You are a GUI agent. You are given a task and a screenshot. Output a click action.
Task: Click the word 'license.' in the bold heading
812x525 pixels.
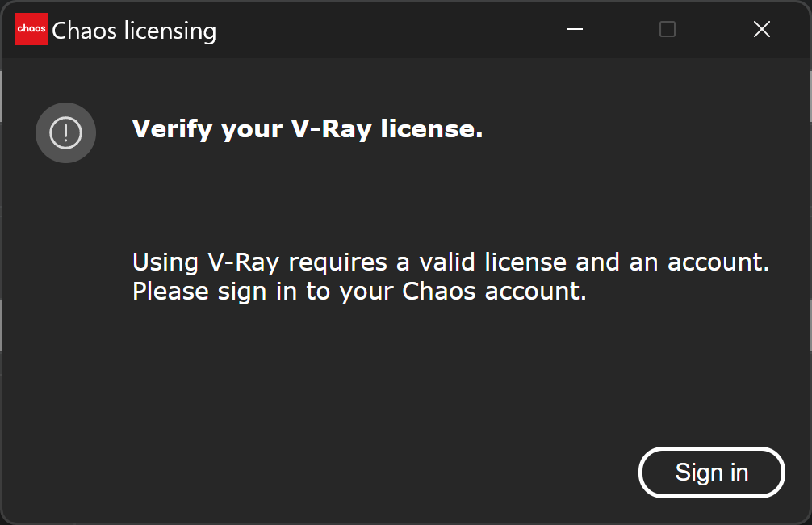(432, 128)
